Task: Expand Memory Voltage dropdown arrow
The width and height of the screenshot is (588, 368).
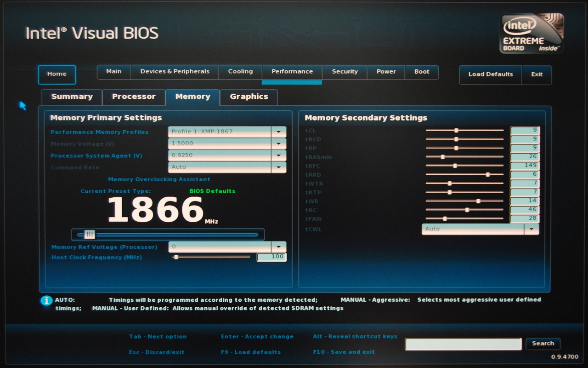Action: [x=279, y=144]
